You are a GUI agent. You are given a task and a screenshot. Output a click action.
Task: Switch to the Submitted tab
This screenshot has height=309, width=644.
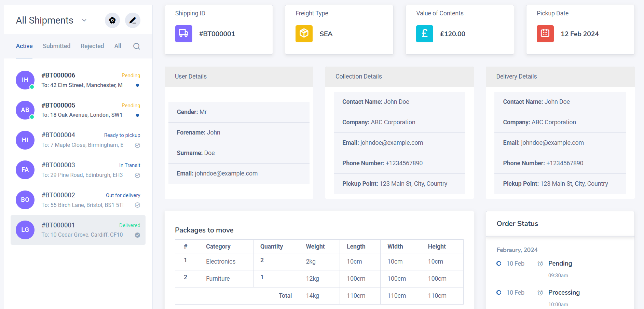point(56,46)
